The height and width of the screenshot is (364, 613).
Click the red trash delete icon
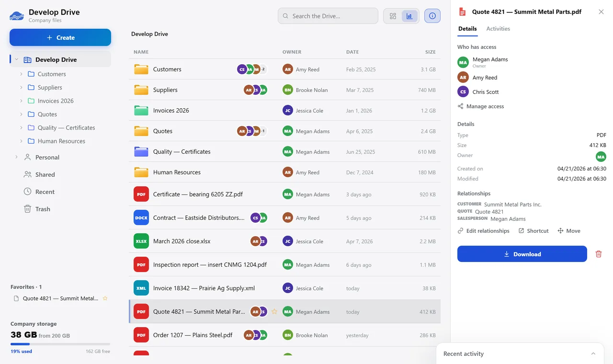598,254
